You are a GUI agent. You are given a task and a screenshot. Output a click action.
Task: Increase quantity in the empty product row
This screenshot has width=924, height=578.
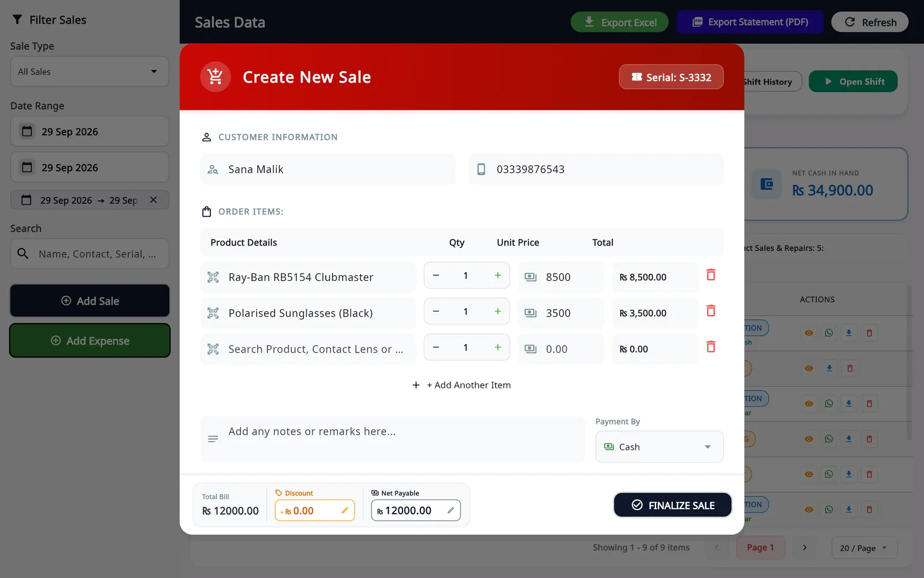click(x=498, y=347)
